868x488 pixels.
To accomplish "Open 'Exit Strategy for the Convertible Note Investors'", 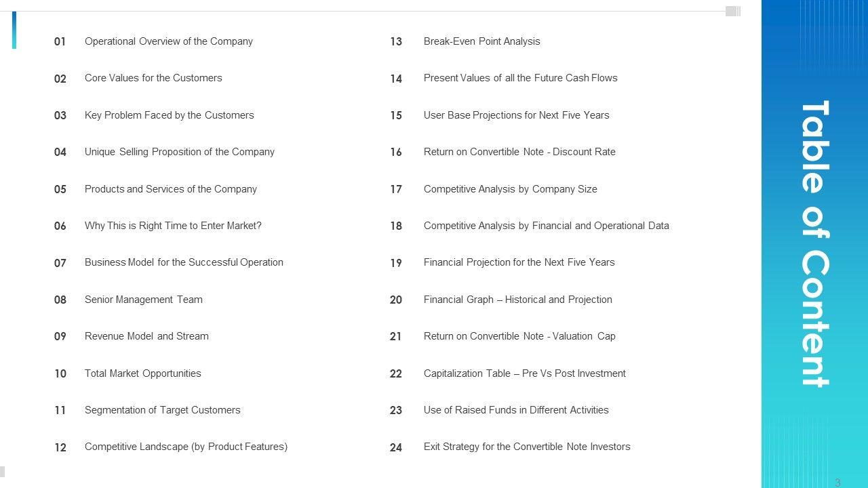I will click(x=527, y=447).
